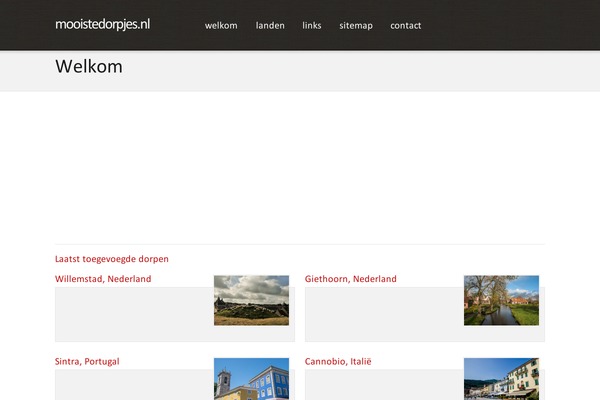The width and height of the screenshot is (600, 400).
Task: Open the Sintra, Portugal link
Action: 87,361
